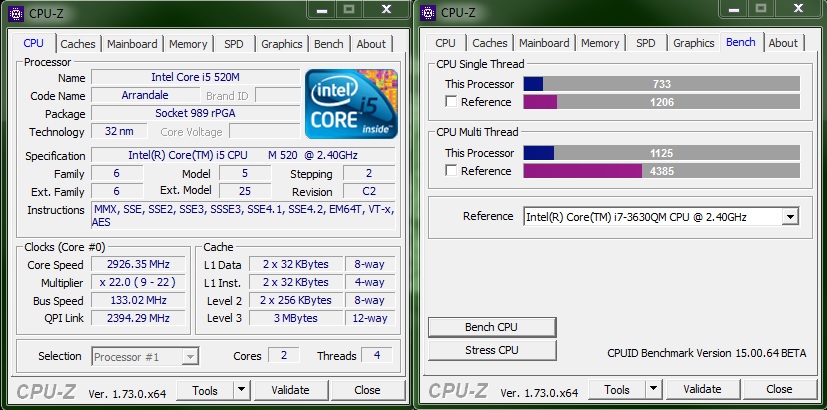The width and height of the screenshot is (827, 410).
Task: Click Level 2 cache value 2 x 256 KBytes
Action: (x=296, y=300)
